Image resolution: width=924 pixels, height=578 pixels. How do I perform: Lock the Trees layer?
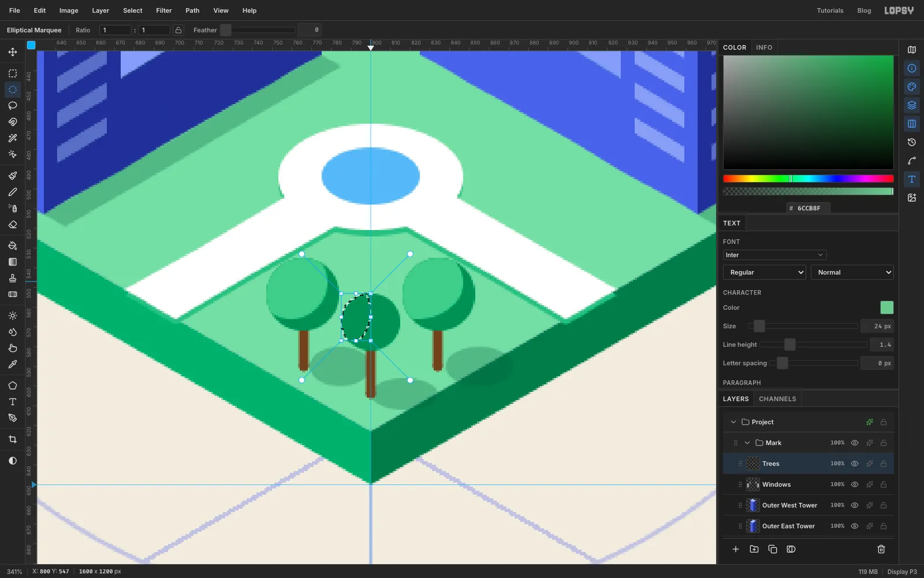click(884, 464)
